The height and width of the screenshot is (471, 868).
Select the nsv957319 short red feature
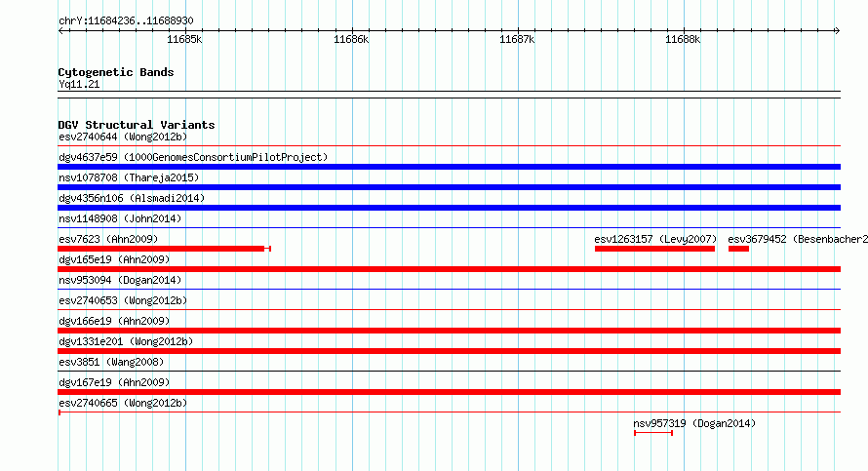653,433
